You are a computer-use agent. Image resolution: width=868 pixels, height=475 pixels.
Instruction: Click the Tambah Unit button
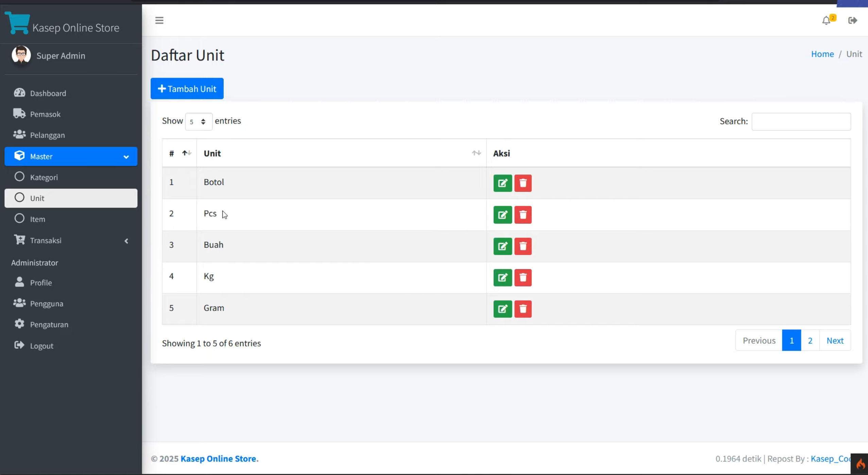(x=187, y=88)
